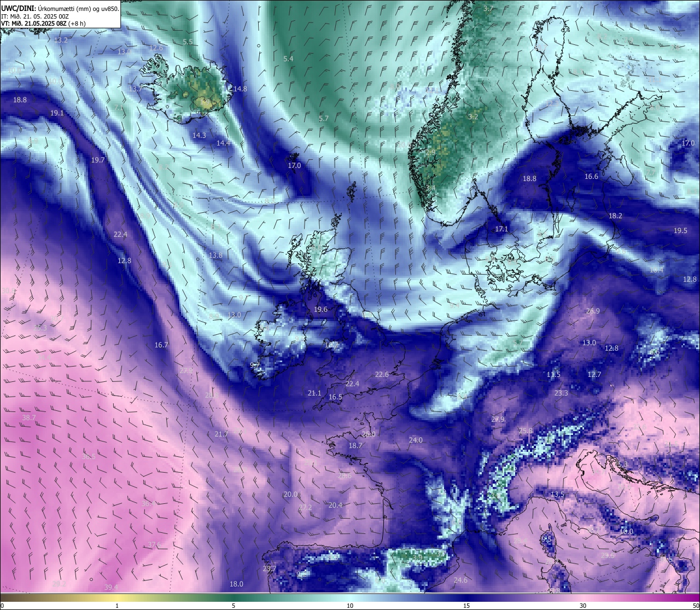The image size is (700, 610).
Task: Click the 5.4 value on the map
Action: coord(288,59)
